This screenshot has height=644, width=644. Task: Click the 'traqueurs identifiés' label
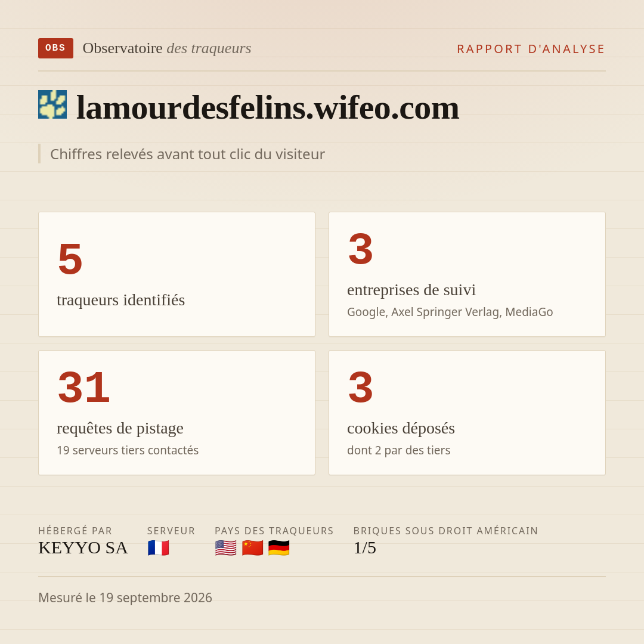point(120,300)
